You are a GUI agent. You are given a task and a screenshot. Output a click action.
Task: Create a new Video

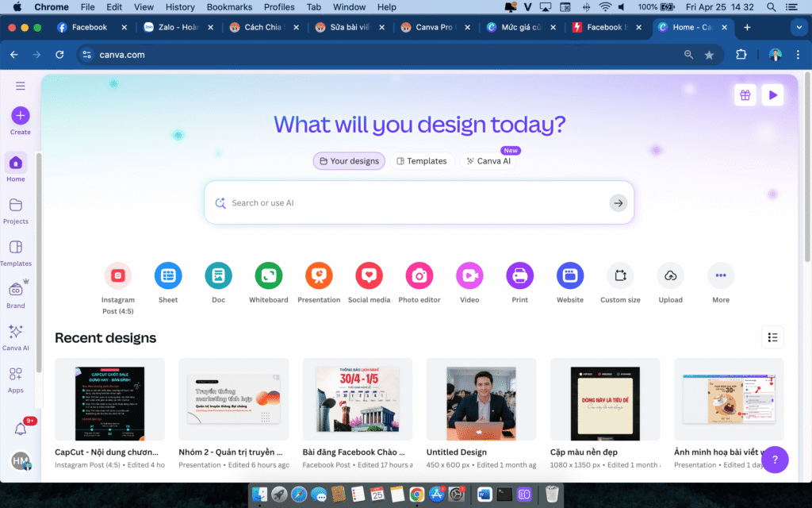(469, 275)
